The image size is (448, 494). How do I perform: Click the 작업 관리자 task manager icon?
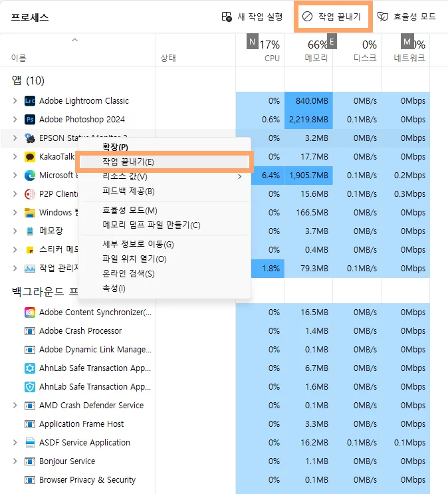(x=30, y=269)
